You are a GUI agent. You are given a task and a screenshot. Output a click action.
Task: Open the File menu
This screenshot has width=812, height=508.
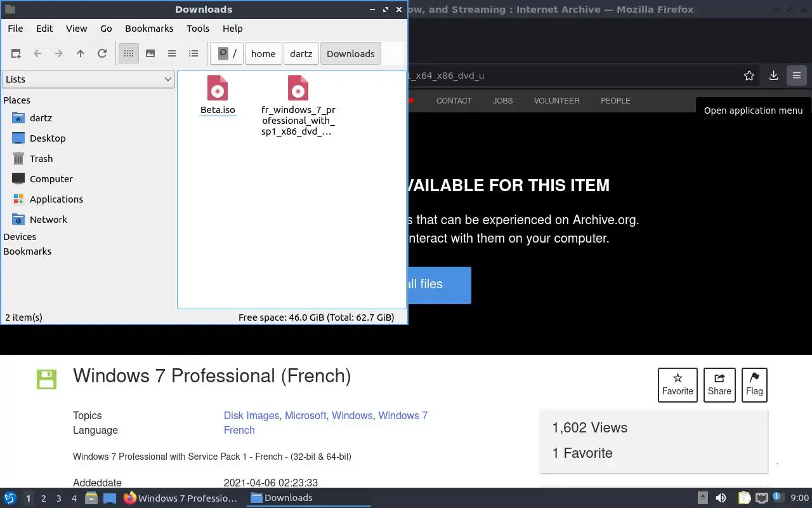[15, 29]
